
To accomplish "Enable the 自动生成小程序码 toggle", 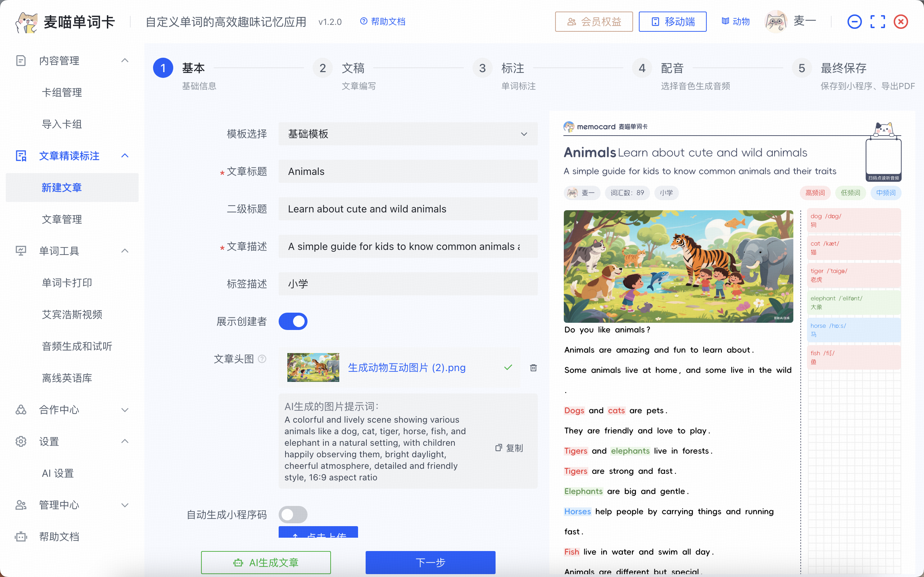I will (293, 514).
